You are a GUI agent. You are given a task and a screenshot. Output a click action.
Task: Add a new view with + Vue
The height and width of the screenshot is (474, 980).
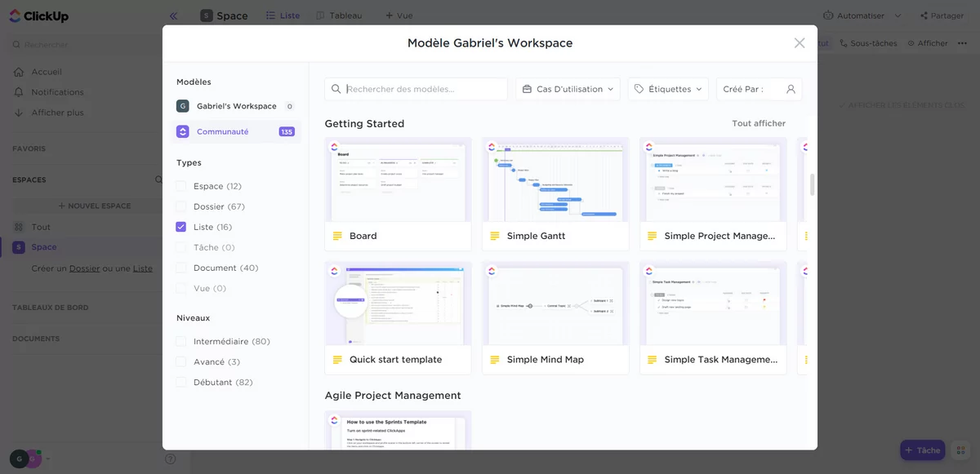[x=399, y=16]
